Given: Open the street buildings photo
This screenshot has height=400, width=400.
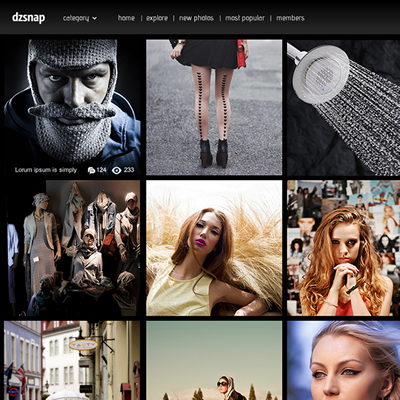Looking at the screenshot, I should pyautogui.click(x=72, y=360).
